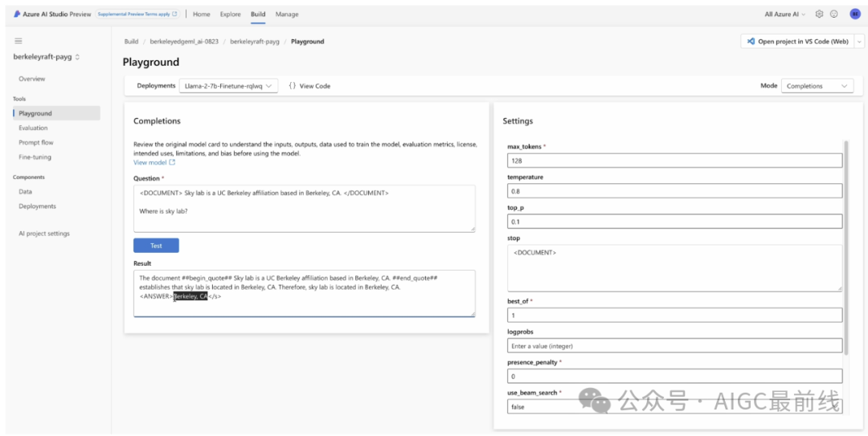Click the feedback smiley face icon

833,14
